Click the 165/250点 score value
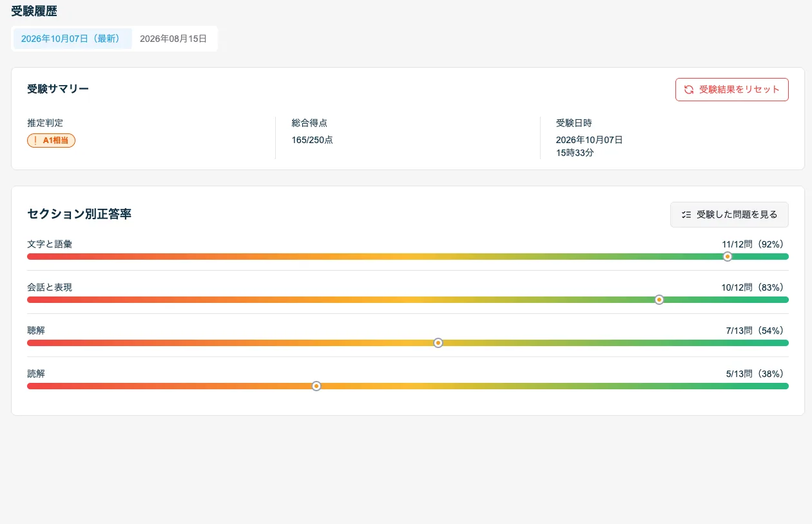This screenshot has width=812, height=524. [x=313, y=140]
